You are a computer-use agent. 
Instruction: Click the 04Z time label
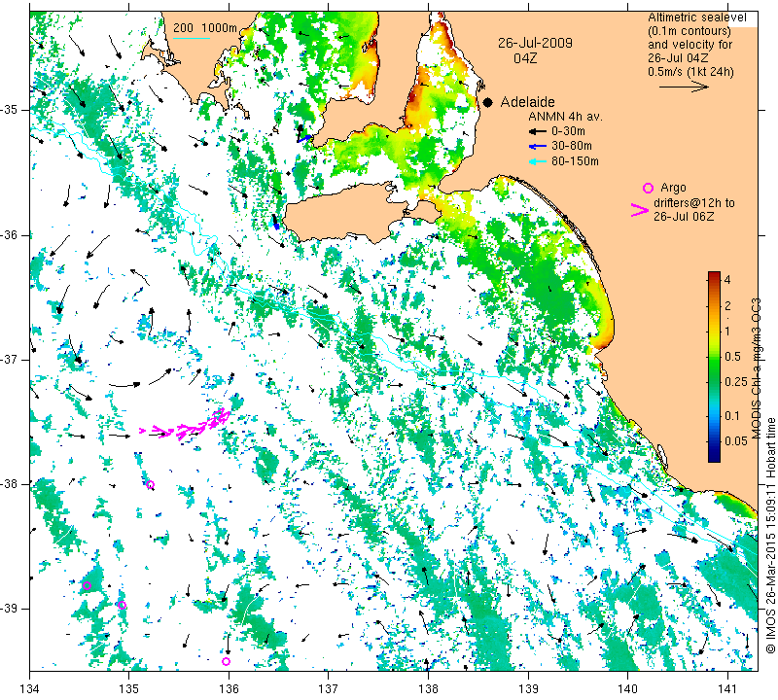525,58
